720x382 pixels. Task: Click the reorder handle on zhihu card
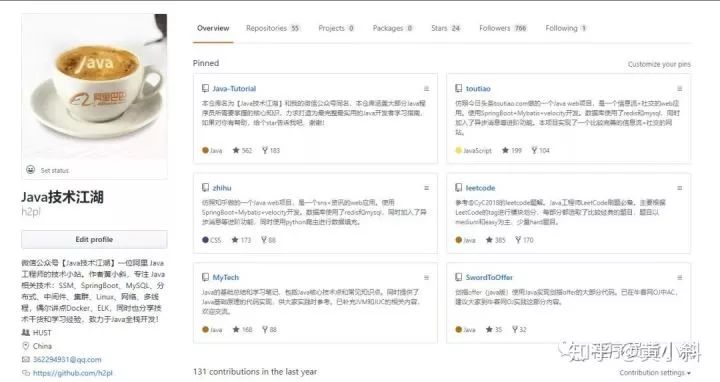[x=427, y=188]
